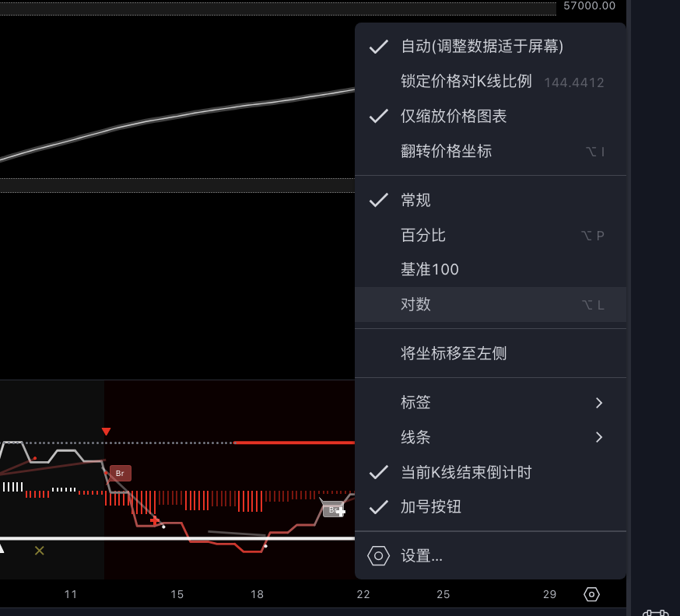Click the red plus marker on indicator line
The image size is (680, 616).
[155, 520]
